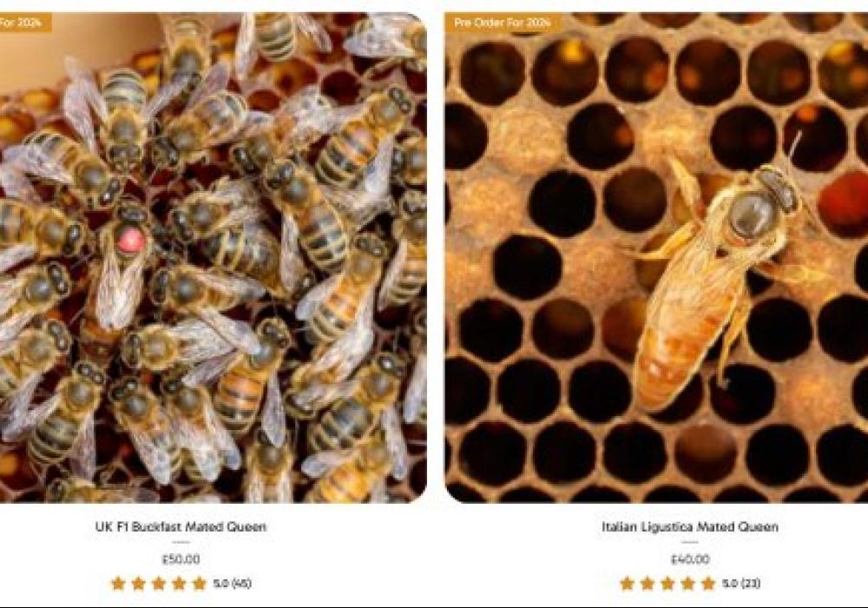
Task: Click the fifth rating star under Buckfast Queen
Action: (200, 583)
